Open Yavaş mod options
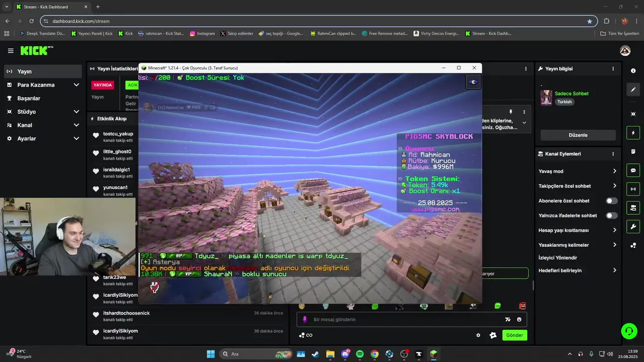 coord(578,171)
